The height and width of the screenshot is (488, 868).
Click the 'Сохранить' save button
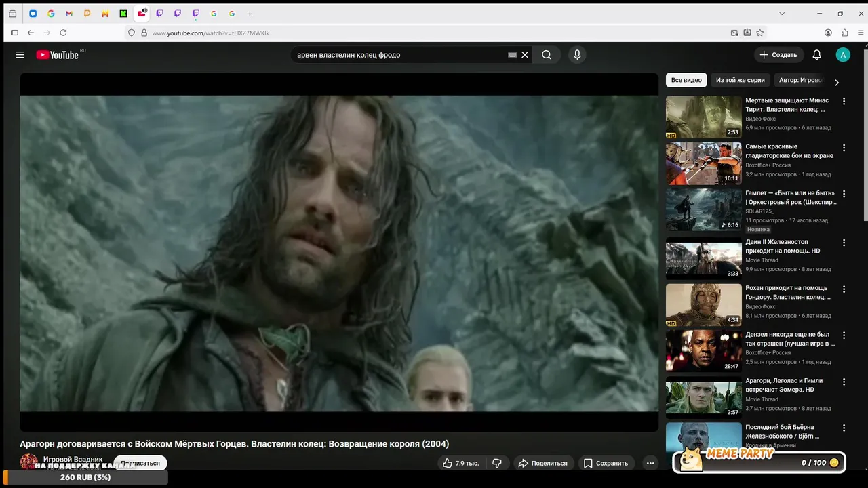click(606, 463)
